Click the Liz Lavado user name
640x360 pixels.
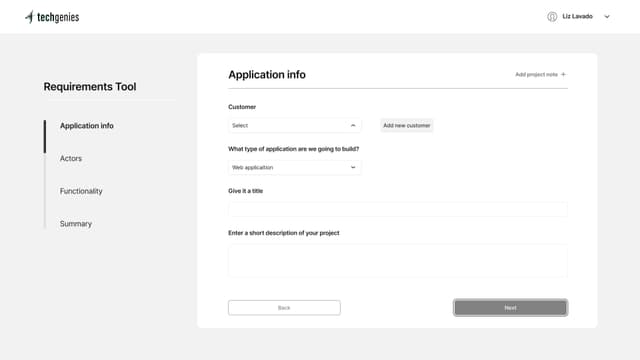tap(577, 16)
